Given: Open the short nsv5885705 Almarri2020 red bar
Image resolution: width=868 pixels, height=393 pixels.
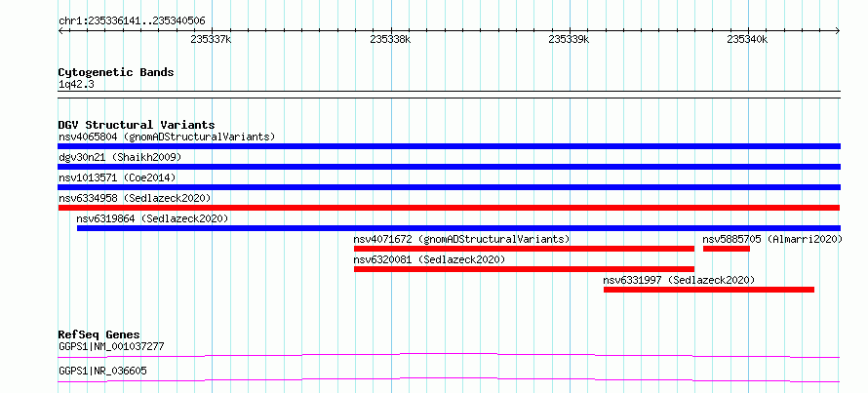Looking at the screenshot, I should [x=727, y=249].
